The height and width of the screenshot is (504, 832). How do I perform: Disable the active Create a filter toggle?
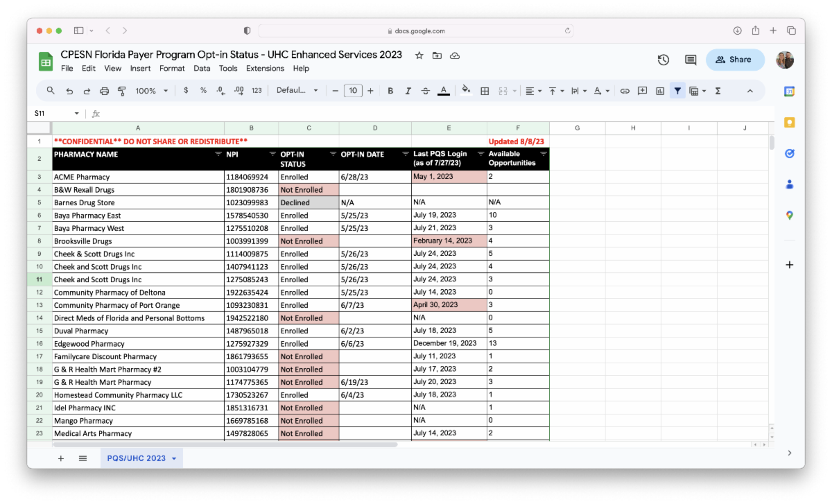tap(677, 90)
